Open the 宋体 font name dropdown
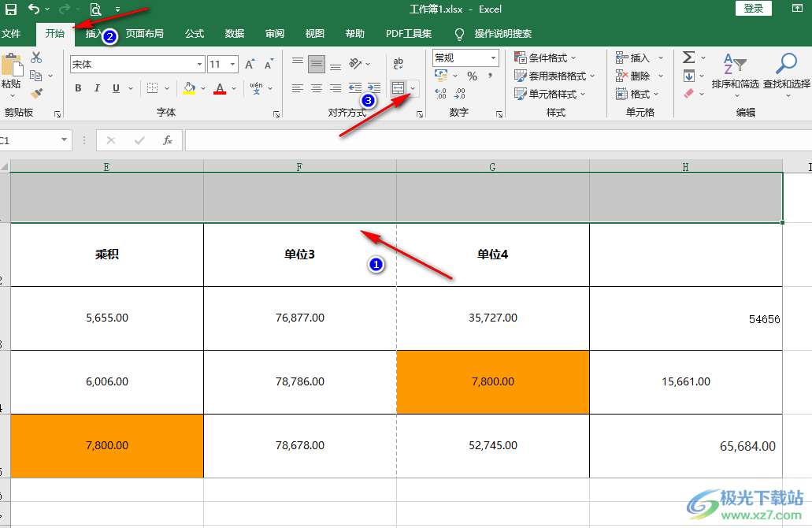This screenshot has height=528, width=812. click(x=199, y=65)
